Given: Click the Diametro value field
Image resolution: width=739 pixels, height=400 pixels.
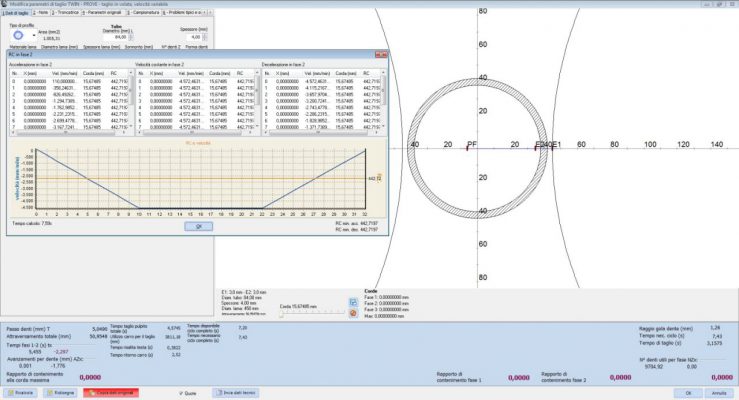Looking at the screenshot, I should [115, 37].
